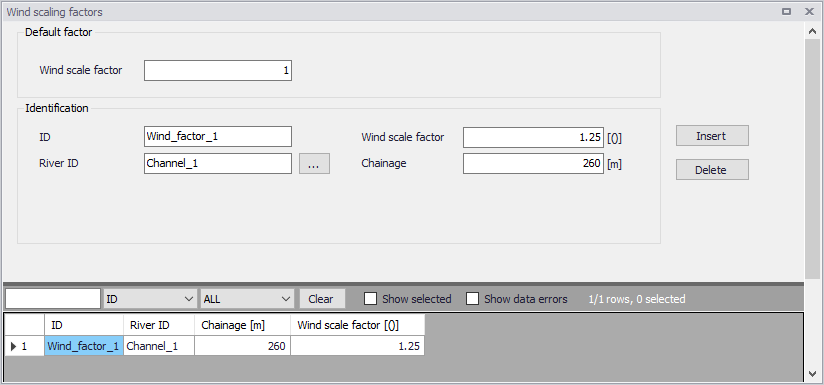Viewport: 824px width, 385px height.
Task: Click the 1/1 rows, 0 selected status text
Action: (637, 299)
